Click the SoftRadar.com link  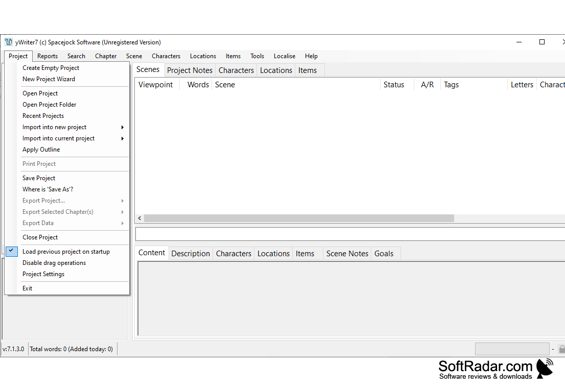(485, 366)
